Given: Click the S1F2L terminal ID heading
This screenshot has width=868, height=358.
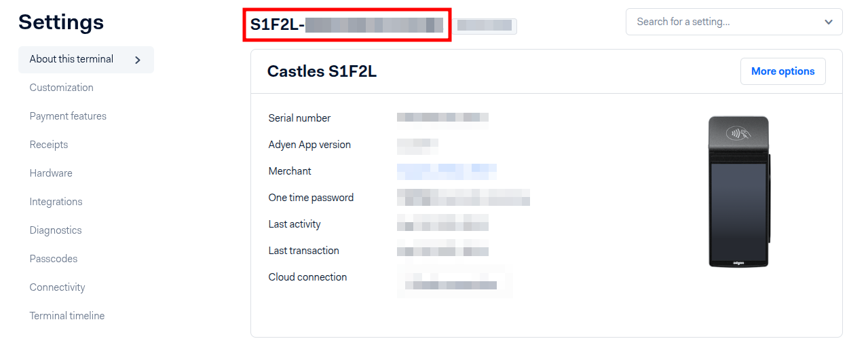Looking at the screenshot, I should pyautogui.click(x=347, y=25).
